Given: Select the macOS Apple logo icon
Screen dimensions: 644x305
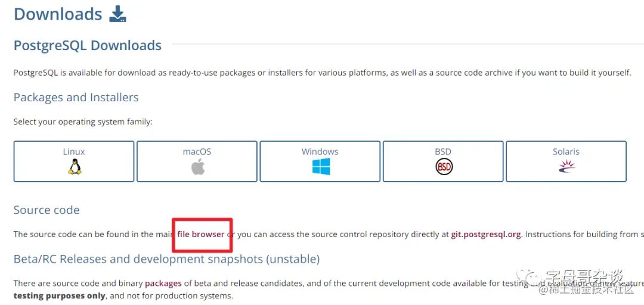Looking at the screenshot, I should click(197, 167).
